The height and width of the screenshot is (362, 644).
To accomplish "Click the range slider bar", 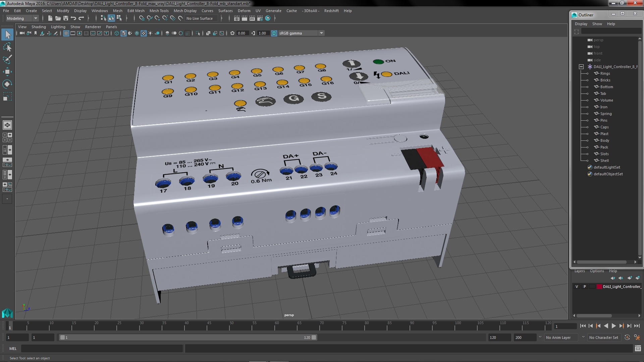I will tap(188, 338).
